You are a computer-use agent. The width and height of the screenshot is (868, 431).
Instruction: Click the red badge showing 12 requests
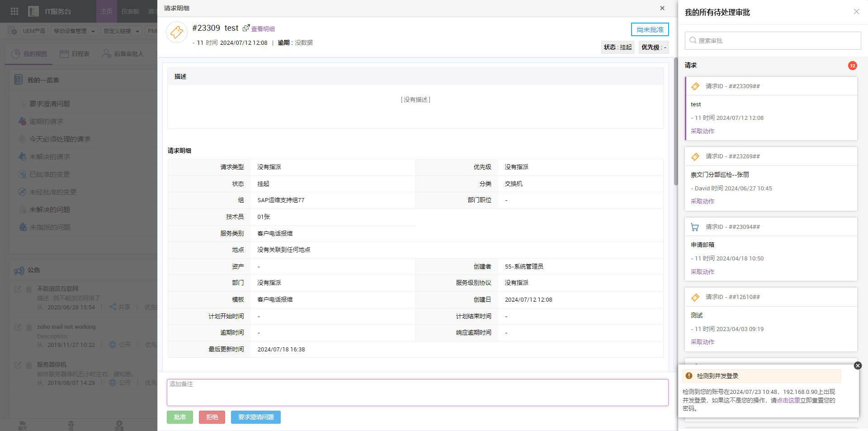point(852,66)
